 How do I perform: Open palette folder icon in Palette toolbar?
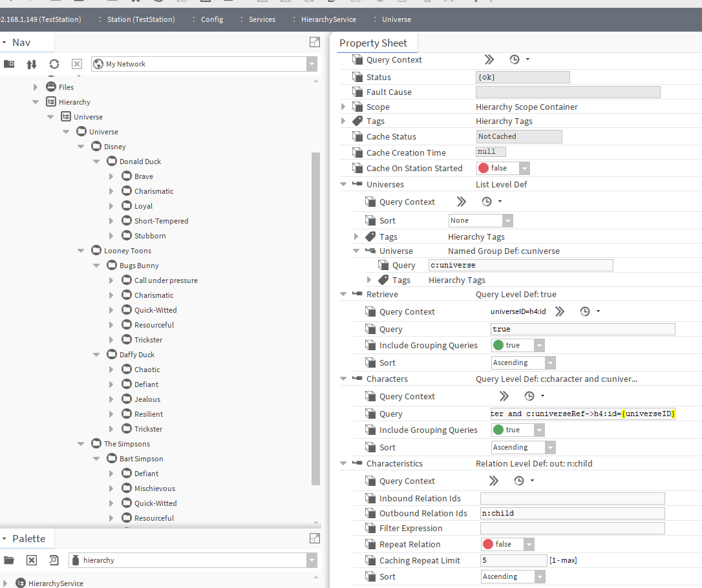tap(9, 560)
